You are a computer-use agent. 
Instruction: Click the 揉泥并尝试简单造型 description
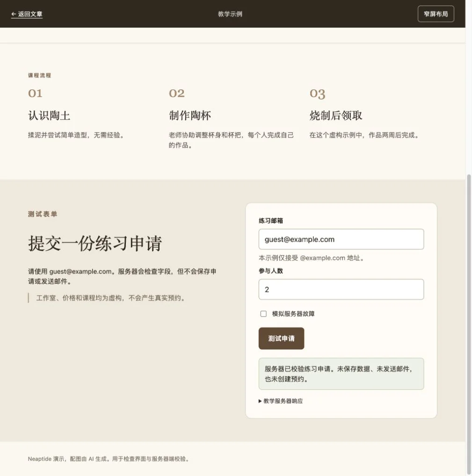(x=76, y=135)
